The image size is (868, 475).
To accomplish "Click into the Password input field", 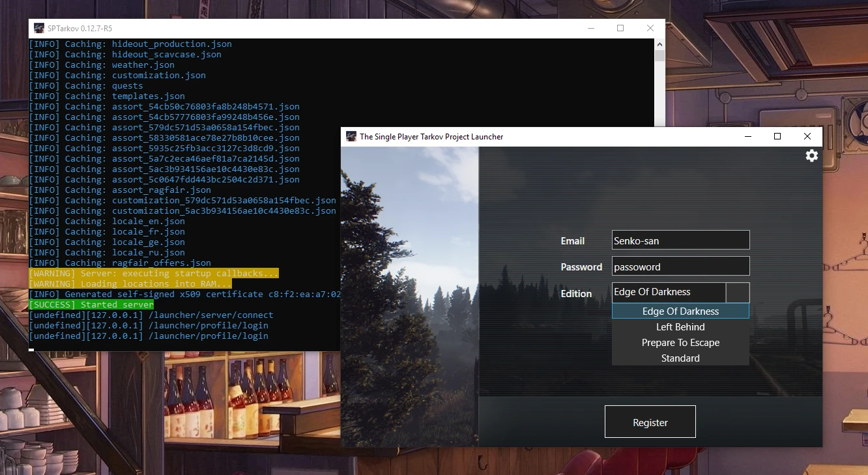I will (680, 266).
